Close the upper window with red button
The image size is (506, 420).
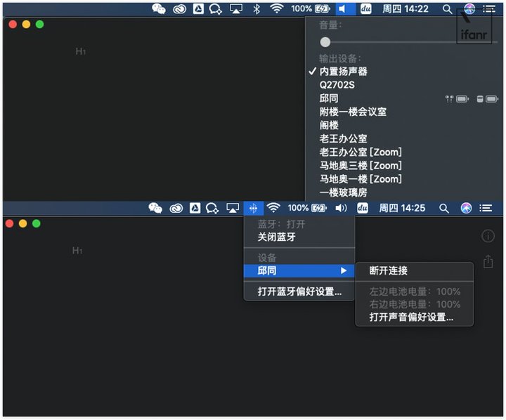tap(13, 25)
